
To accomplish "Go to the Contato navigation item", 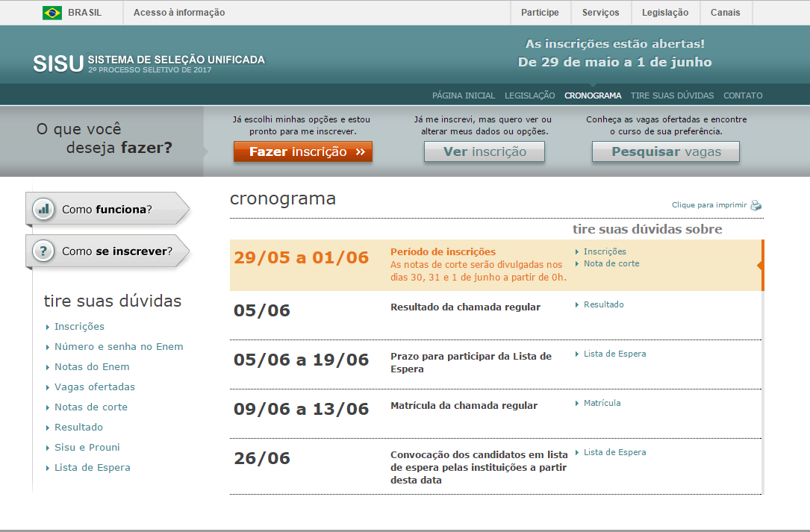I will pyautogui.click(x=742, y=96).
